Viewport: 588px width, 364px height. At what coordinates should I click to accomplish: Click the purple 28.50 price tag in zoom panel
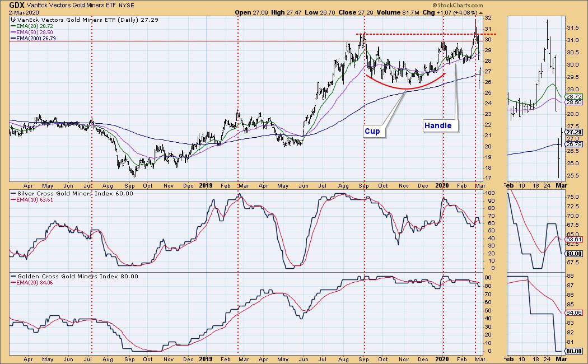click(574, 102)
